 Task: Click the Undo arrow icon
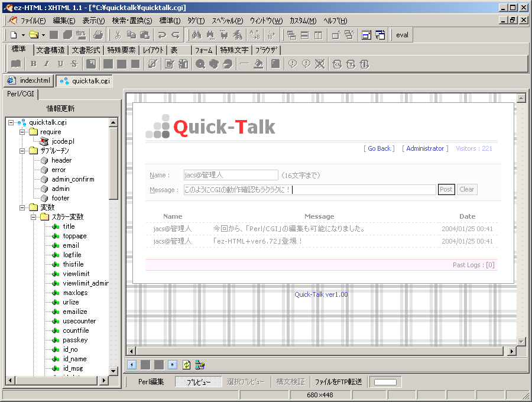162,35
